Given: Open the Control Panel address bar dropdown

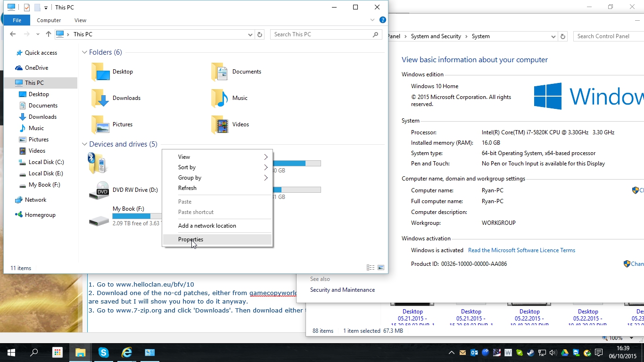Looking at the screenshot, I should [553, 36].
